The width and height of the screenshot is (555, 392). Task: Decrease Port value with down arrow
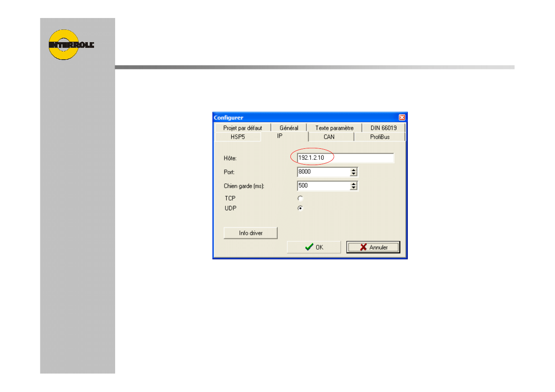(354, 174)
